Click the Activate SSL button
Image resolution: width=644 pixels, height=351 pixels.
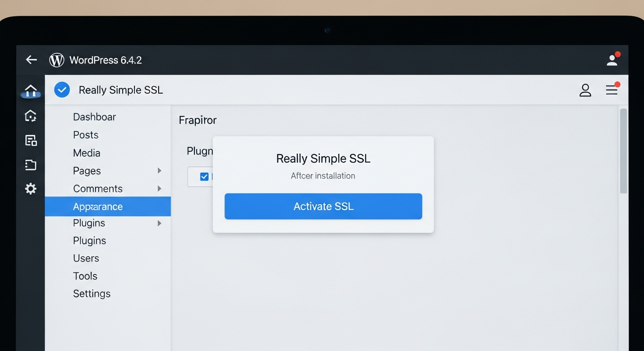[323, 206]
